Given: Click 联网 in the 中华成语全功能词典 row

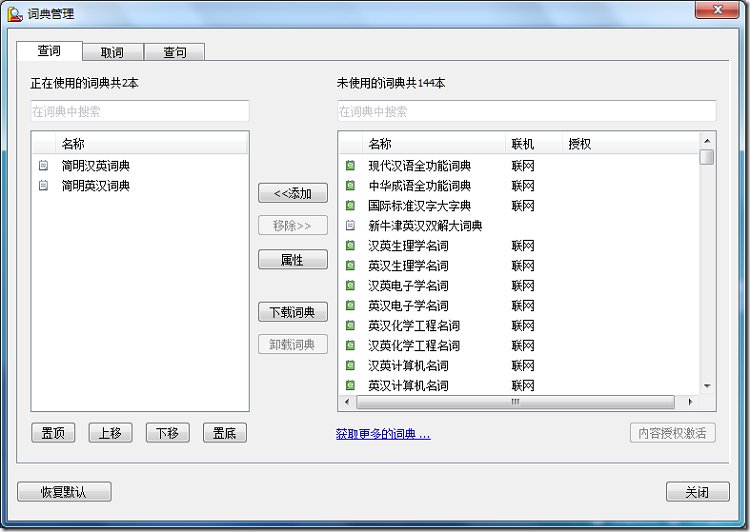Looking at the screenshot, I should 523,186.
